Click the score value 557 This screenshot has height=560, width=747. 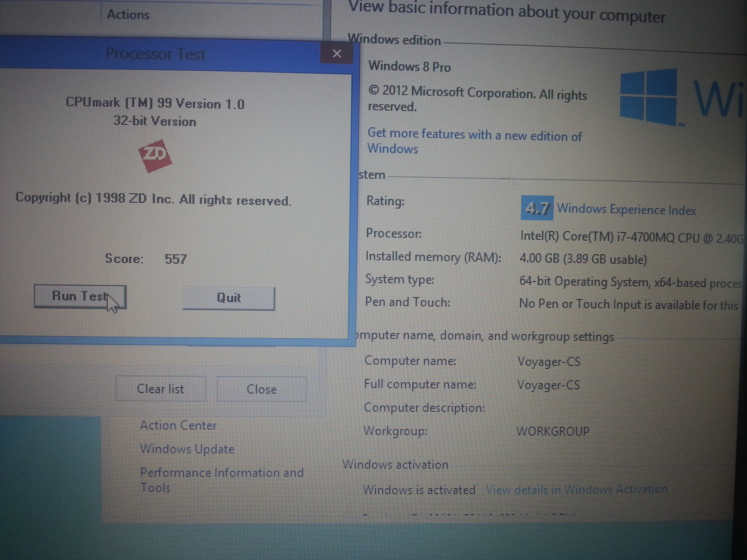click(176, 259)
